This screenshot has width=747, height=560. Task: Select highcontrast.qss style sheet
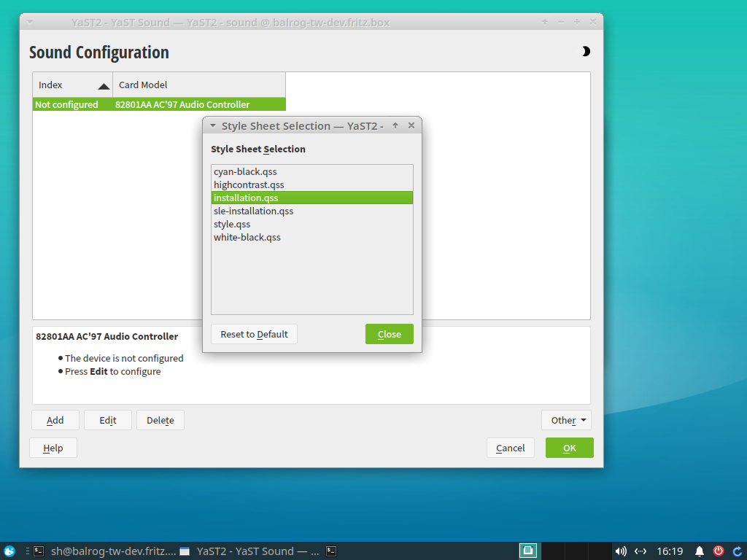tap(312, 184)
